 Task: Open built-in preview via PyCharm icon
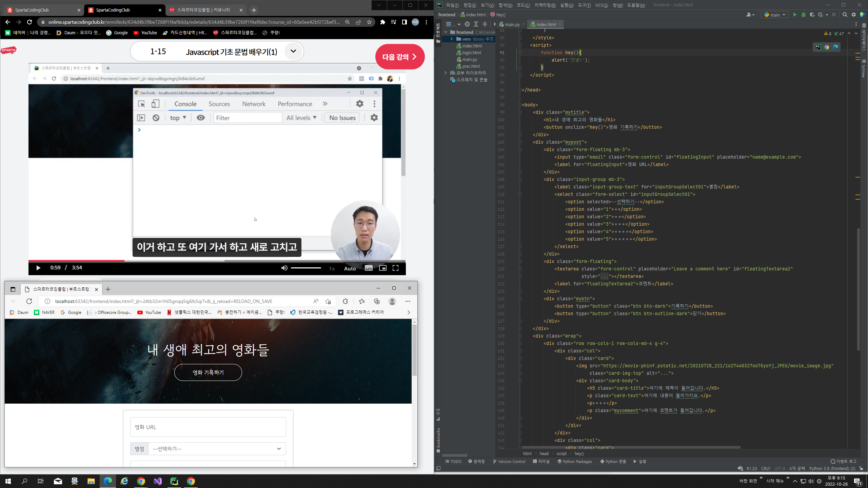click(x=818, y=47)
